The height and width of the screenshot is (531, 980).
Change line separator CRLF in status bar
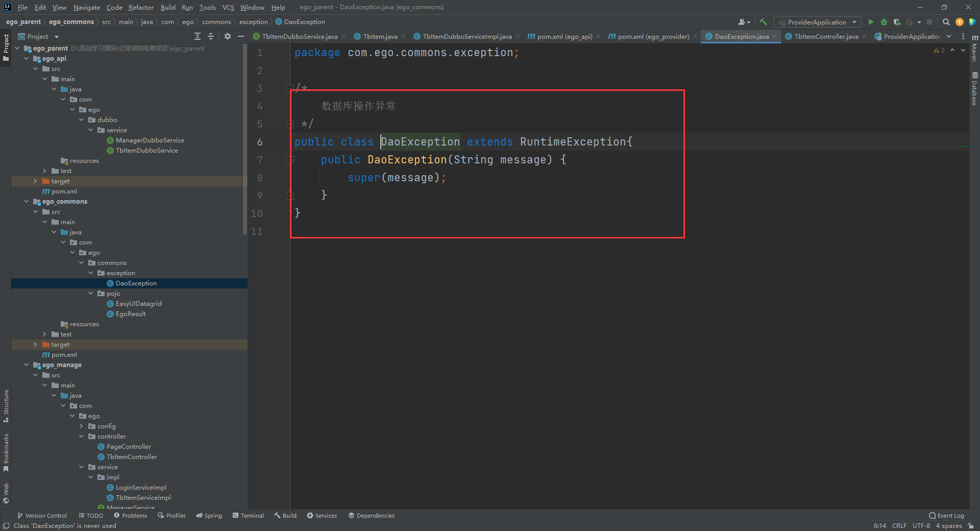click(899, 526)
